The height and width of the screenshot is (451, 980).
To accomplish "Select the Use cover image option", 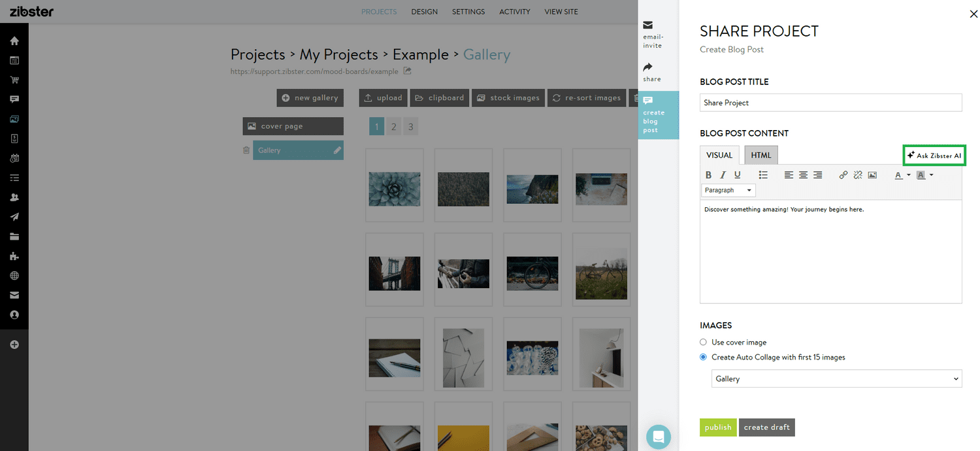I will point(703,342).
